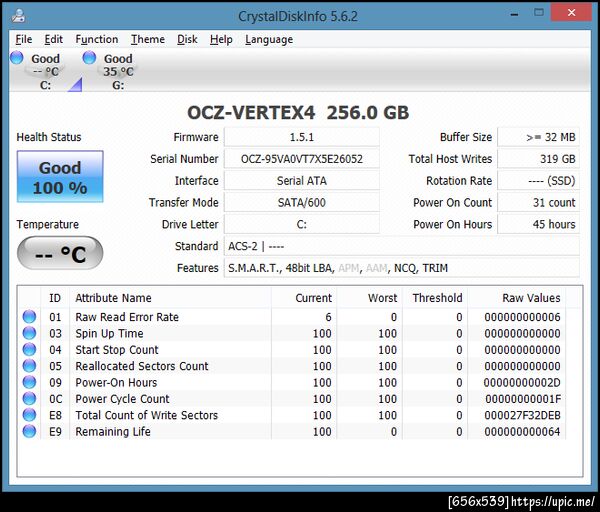Click status orb for Total Count of Write Sectors
This screenshot has width=600, height=512.
click(x=29, y=415)
